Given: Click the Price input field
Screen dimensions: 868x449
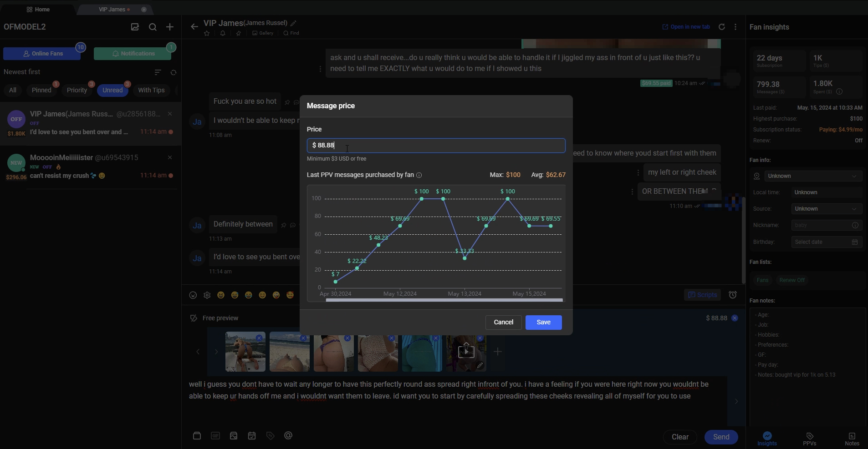Looking at the screenshot, I should [436, 145].
